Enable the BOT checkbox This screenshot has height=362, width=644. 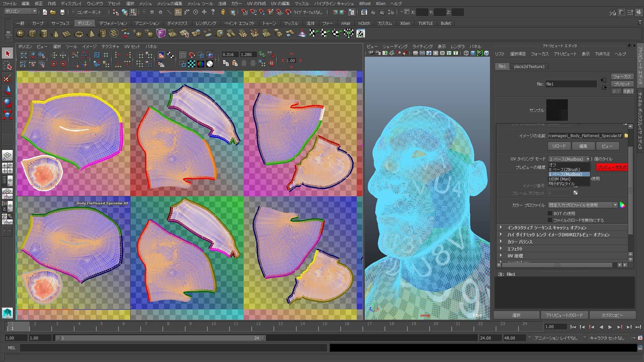(550, 213)
